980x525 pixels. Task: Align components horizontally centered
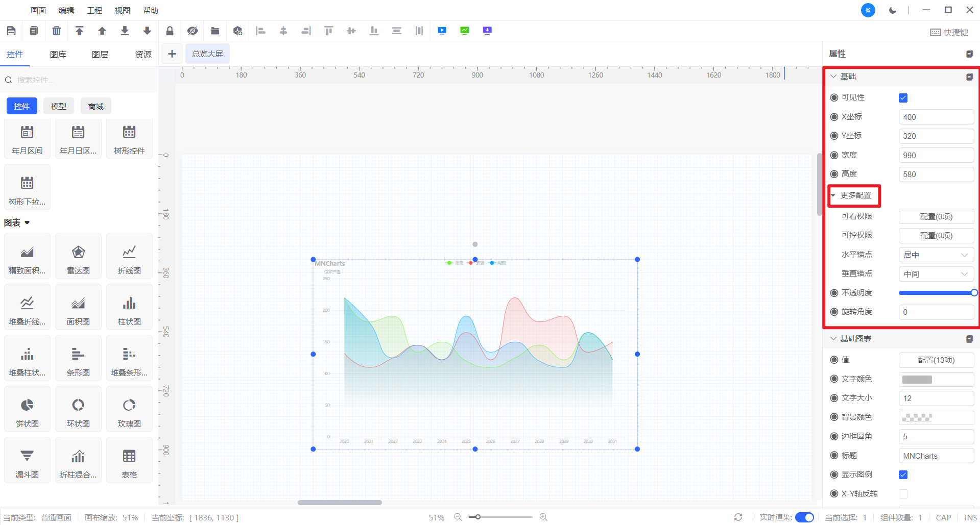click(x=283, y=31)
